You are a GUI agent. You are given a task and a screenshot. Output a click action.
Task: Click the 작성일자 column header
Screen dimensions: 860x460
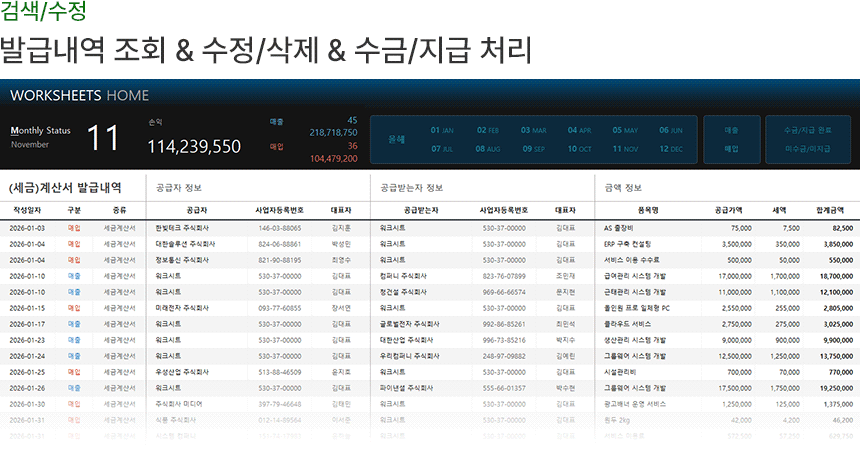[29, 210]
